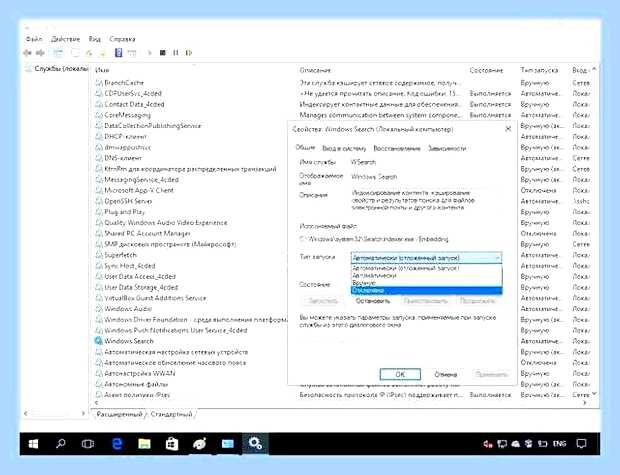Toggle the action pane toolbar icon
The width and height of the screenshot is (620, 475).
132,53
